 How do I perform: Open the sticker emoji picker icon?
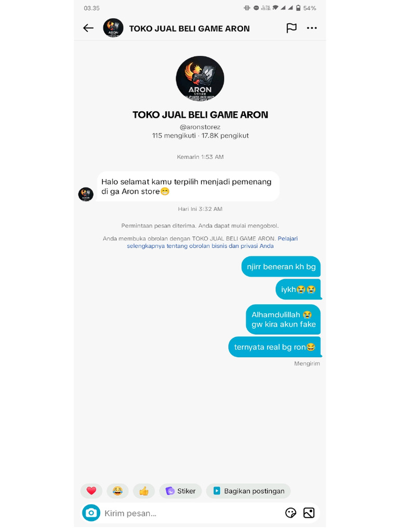[x=291, y=513]
